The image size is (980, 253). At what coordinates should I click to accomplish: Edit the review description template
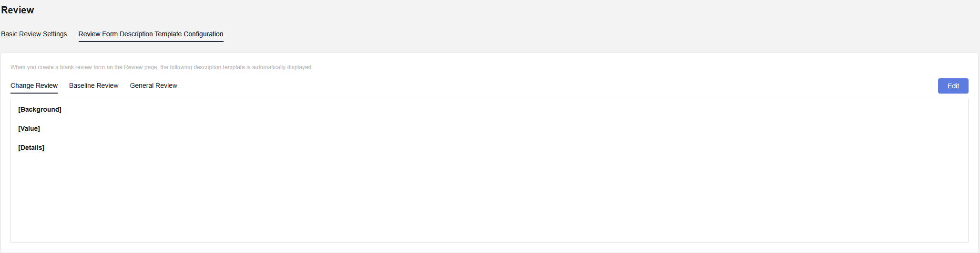click(953, 86)
